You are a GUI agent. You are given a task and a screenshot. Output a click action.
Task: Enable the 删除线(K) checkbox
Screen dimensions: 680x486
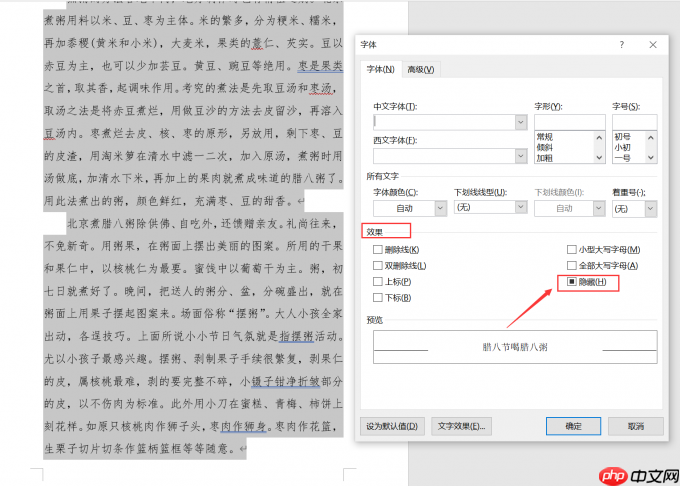pyautogui.click(x=377, y=250)
